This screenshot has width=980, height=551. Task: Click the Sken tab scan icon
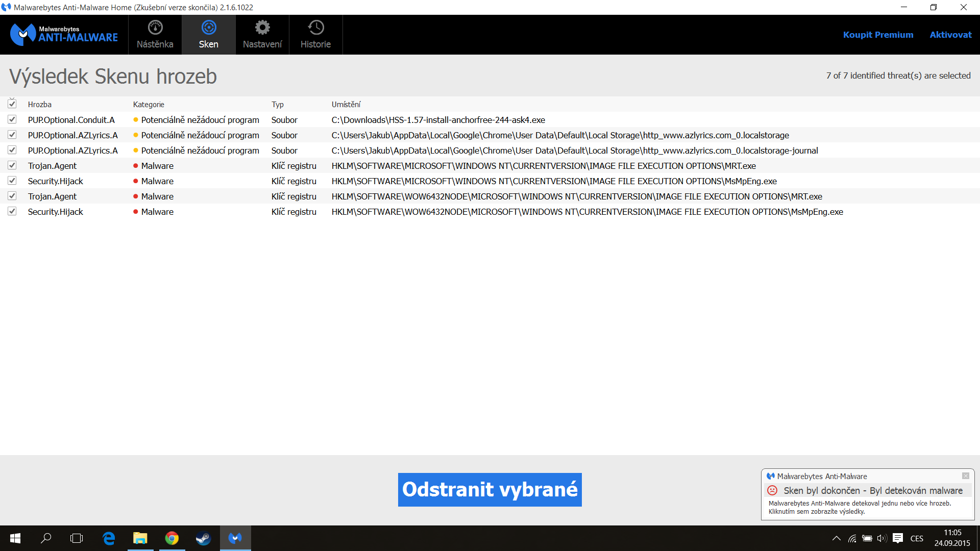pyautogui.click(x=209, y=28)
